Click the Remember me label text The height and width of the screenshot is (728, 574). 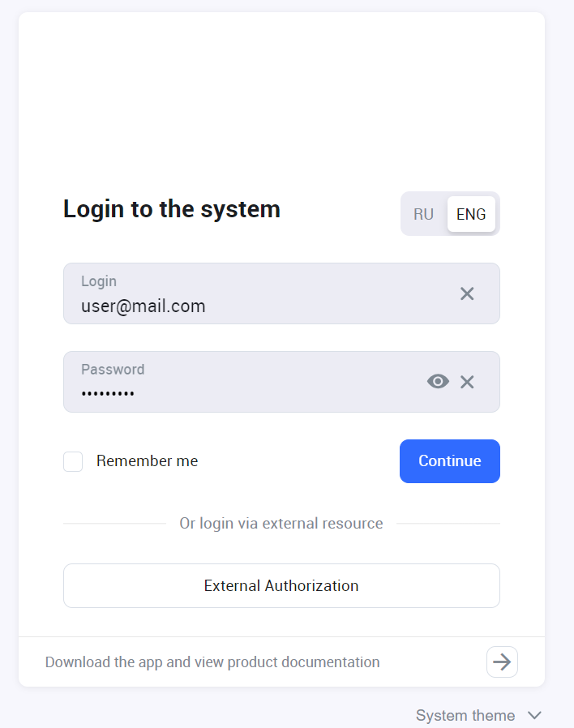[147, 461]
